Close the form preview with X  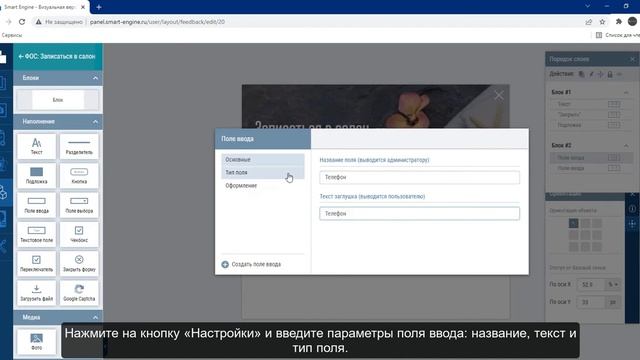[x=499, y=96]
